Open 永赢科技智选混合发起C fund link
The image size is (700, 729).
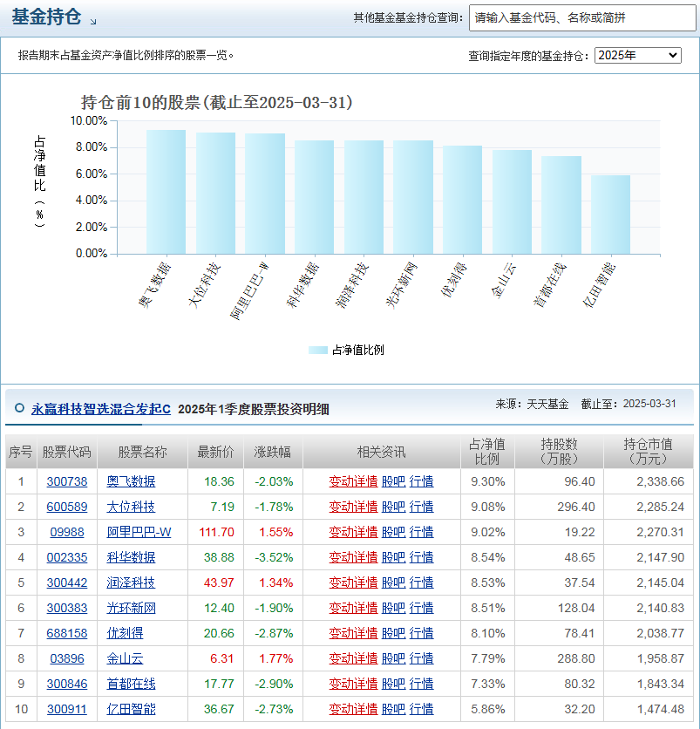(101, 409)
